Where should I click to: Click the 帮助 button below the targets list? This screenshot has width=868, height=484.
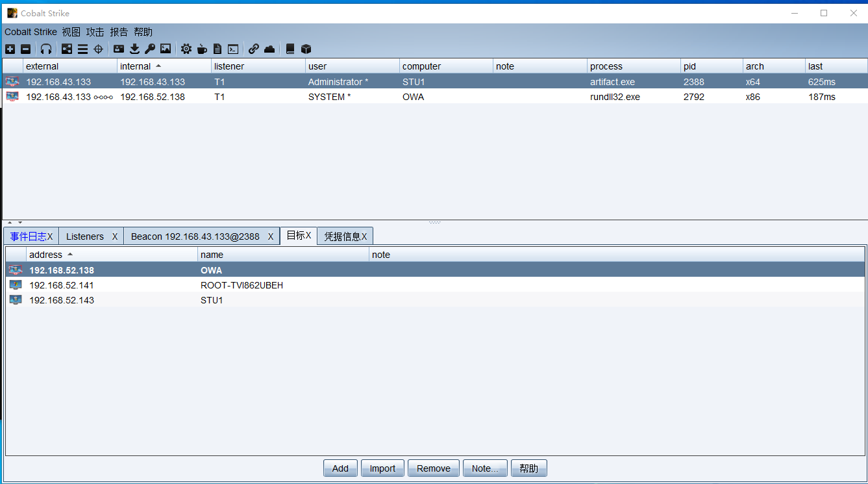click(x=529, y=468)
